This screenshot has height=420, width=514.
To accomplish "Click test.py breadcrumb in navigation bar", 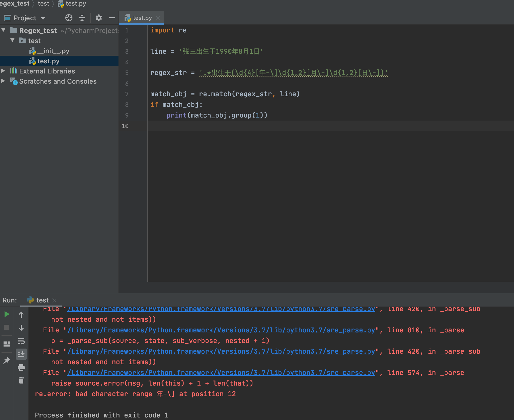I will pyautogui.click(x=72, y=4).
